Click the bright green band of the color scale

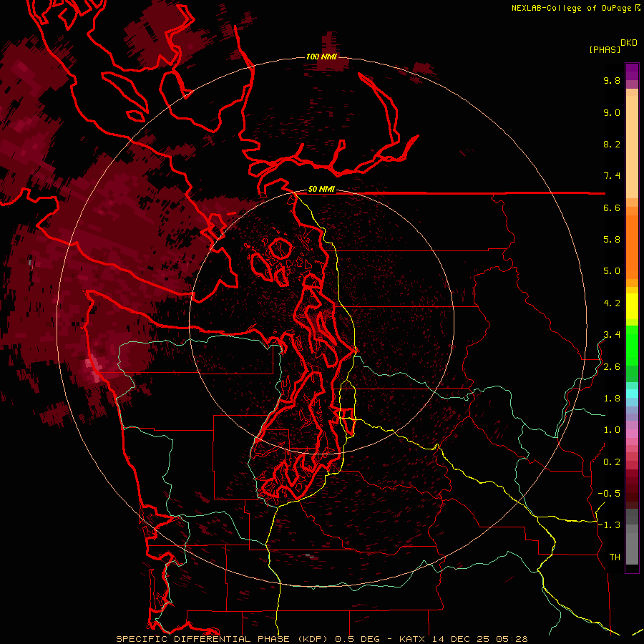(x=632, y=346)
